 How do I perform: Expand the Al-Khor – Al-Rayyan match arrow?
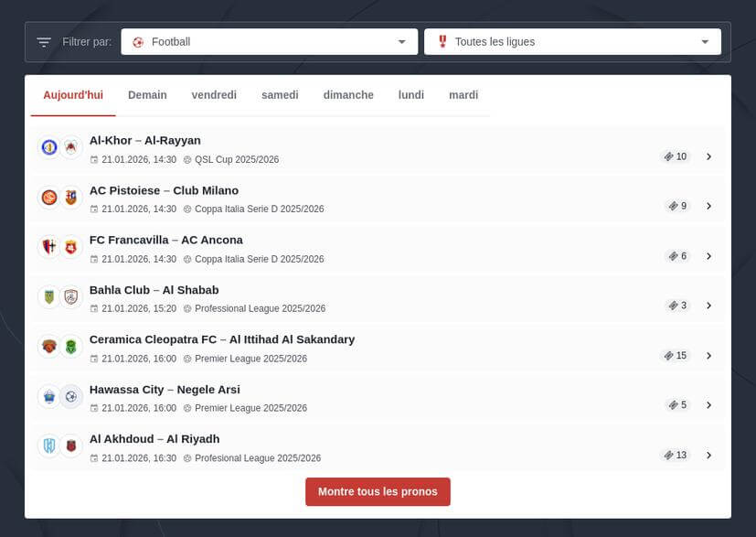[708, 156]
